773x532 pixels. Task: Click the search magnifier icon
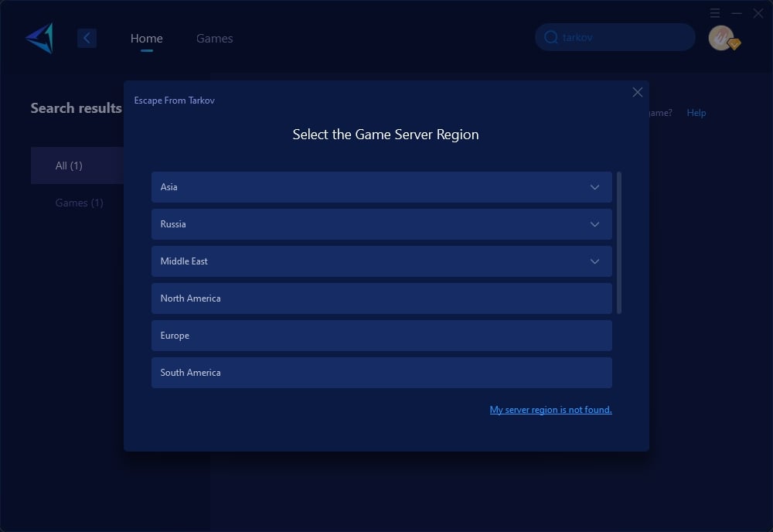[550, 37]
